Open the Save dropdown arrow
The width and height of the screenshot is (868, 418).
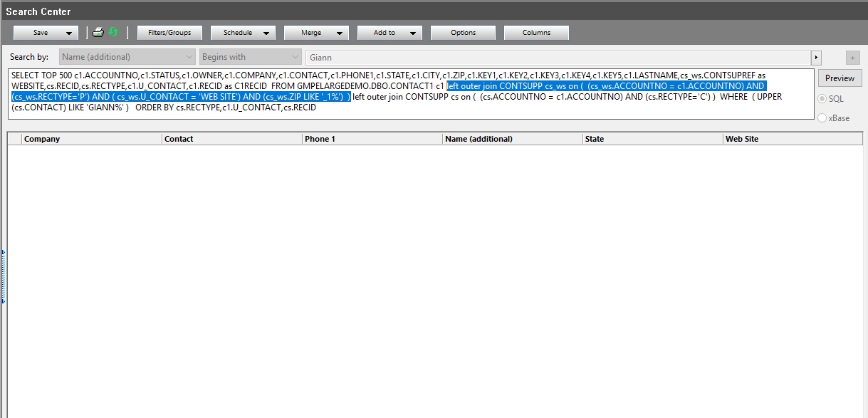point(68,32)
